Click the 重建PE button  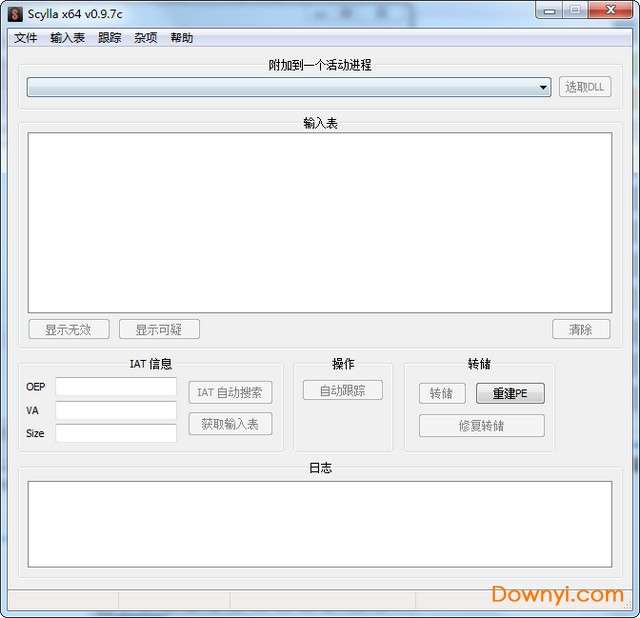(510, 393)
